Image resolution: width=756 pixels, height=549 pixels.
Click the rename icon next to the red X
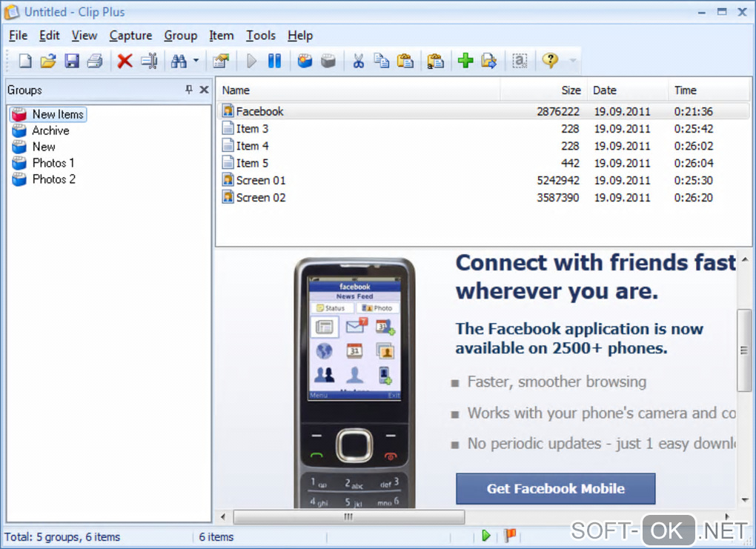pos(149,61)
